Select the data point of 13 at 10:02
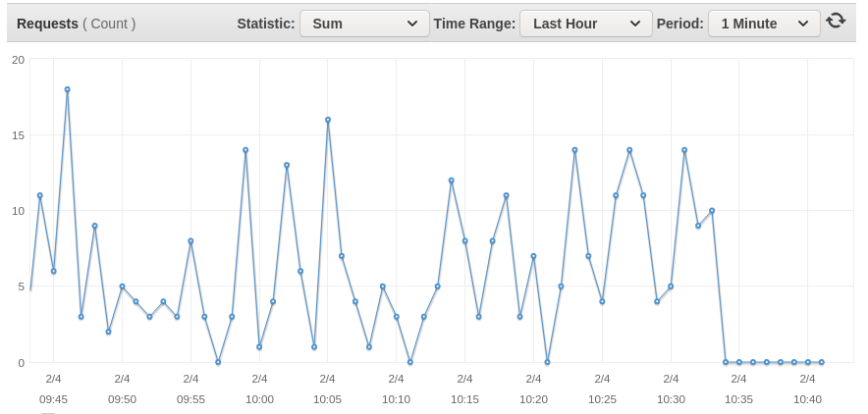 [287, 165]
